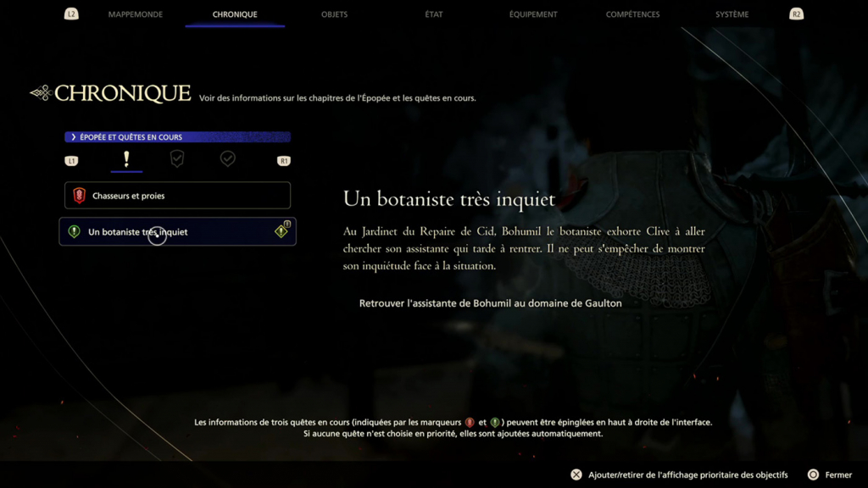The height and width of the screenshot is (488, 868).
Task: Expand Épopée et quêtes en cours header
Action: coord(177,136)
